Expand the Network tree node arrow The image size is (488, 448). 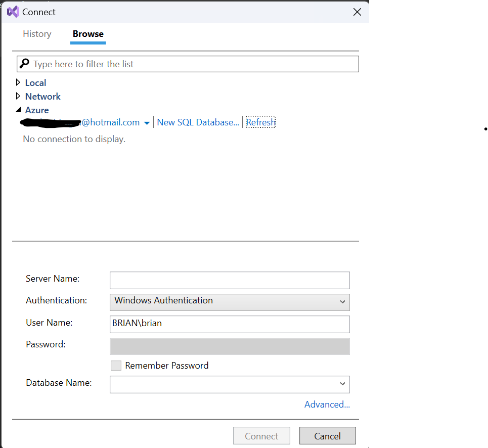click(x=18, y=96)
